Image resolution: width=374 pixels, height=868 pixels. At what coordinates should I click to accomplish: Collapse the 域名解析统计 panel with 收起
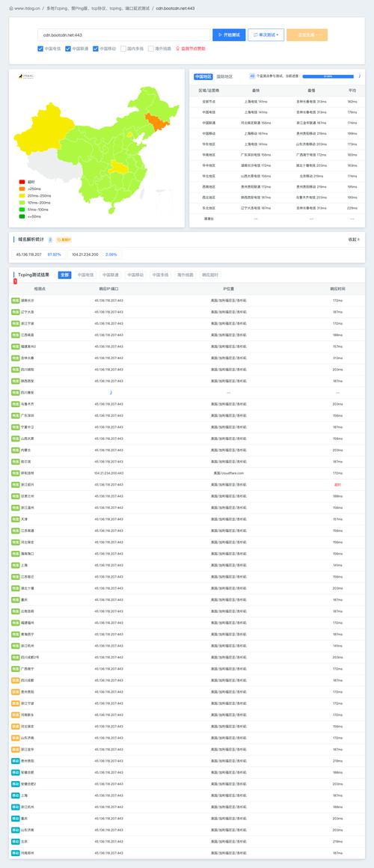tap(354, 239)
